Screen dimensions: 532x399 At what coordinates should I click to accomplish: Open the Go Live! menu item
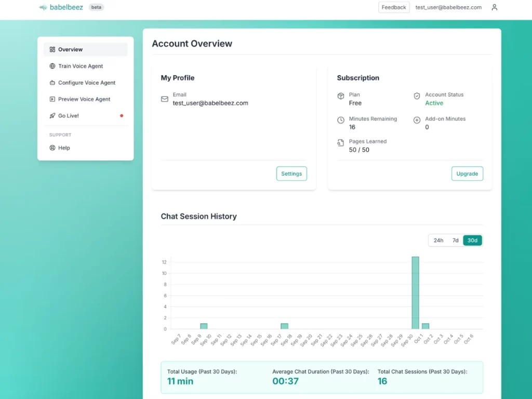[x=86, y=116]
